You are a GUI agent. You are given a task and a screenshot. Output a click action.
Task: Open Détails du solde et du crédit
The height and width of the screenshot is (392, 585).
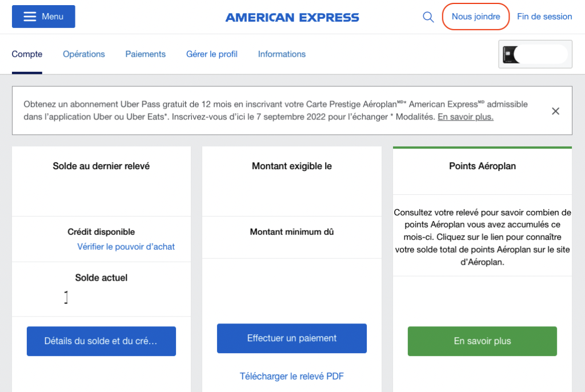(101, 341)
